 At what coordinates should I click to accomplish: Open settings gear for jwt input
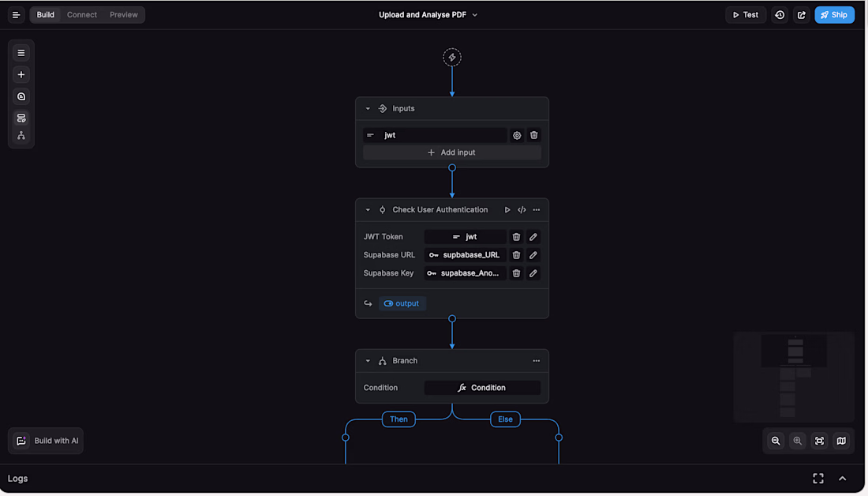tap(517, 135)
